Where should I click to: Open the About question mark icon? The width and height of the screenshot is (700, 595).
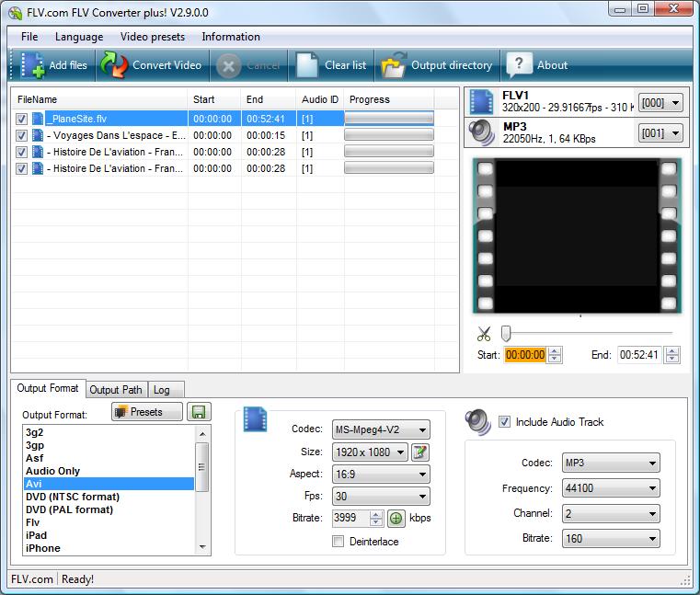tap(519, 65)
